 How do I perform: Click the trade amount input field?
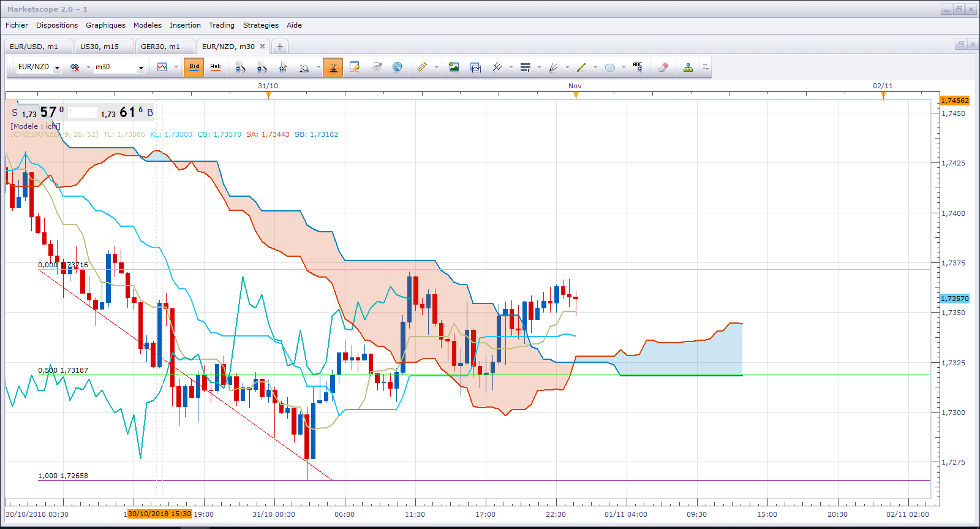tap(82, 112)
